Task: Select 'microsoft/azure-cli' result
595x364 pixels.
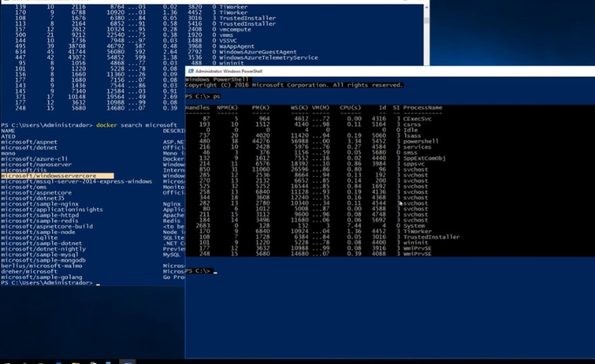Action: tap(34, 159)
